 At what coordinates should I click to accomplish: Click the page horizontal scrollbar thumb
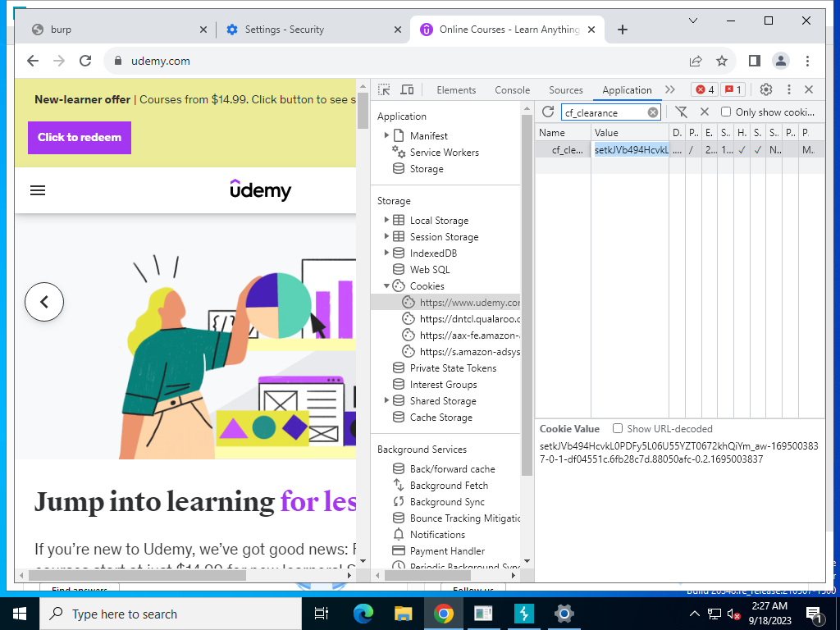[x=137, y=575]
